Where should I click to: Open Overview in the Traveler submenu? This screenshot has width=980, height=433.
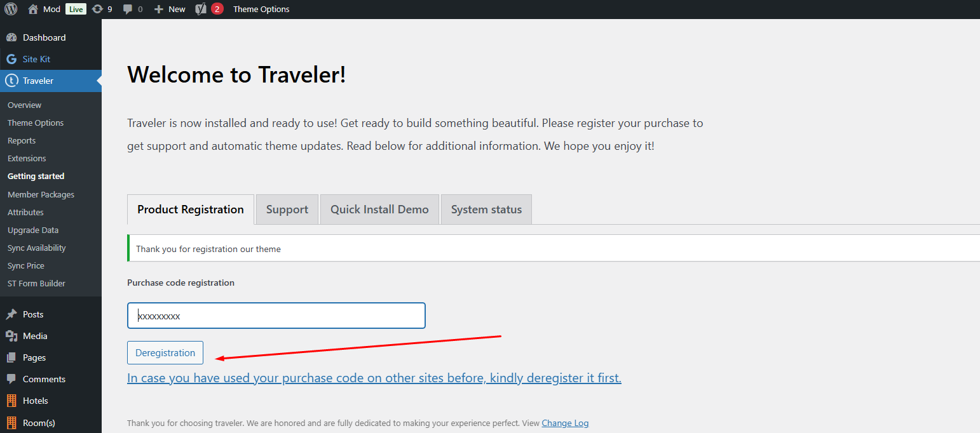click(x=24, y=105)
